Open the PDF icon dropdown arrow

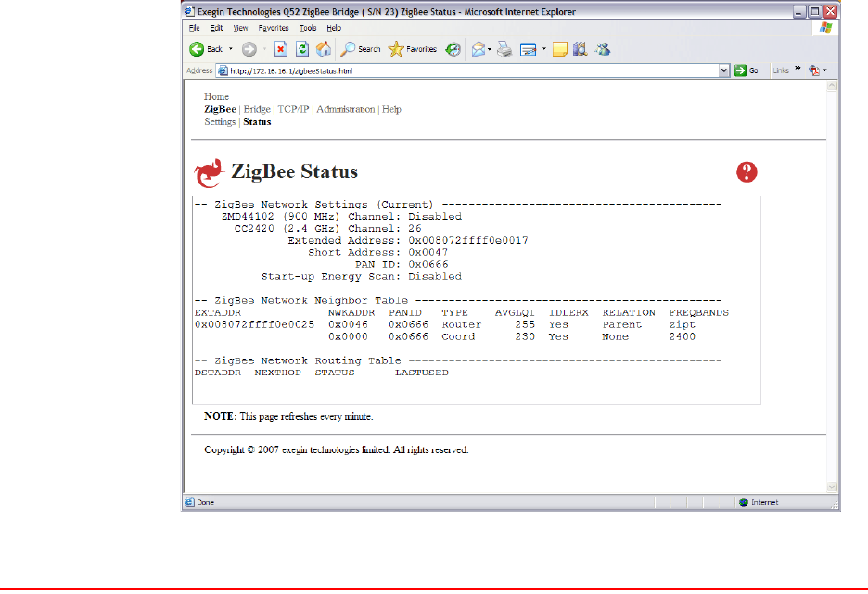[824, 70]
